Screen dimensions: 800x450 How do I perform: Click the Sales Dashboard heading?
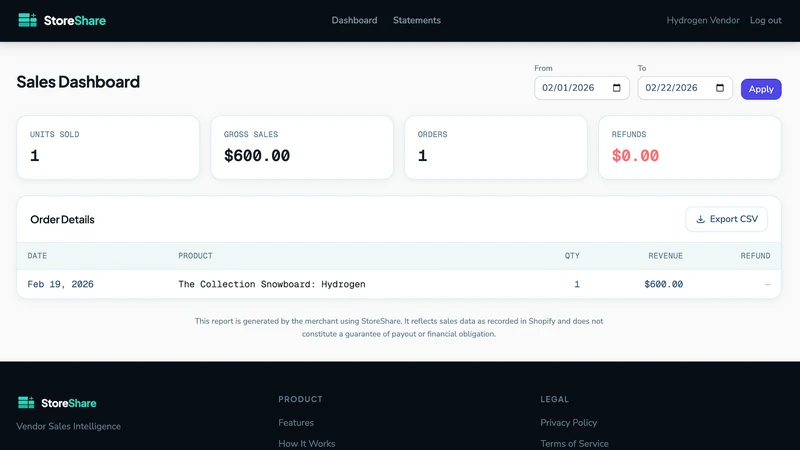point(78,82)
